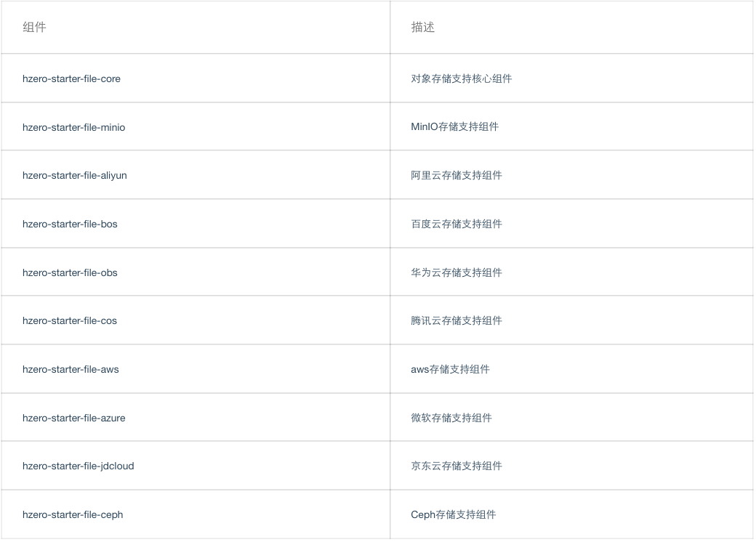Click 阿里云存储支持组件 description text
The width and height of the screenshot is (756, 542).
click(x=456, y=175)
